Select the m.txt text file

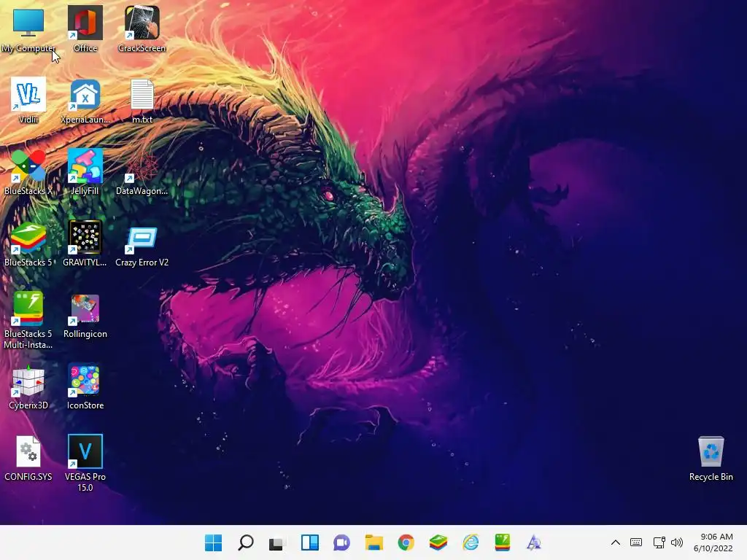pyautogui.click(x=142, y=101)
